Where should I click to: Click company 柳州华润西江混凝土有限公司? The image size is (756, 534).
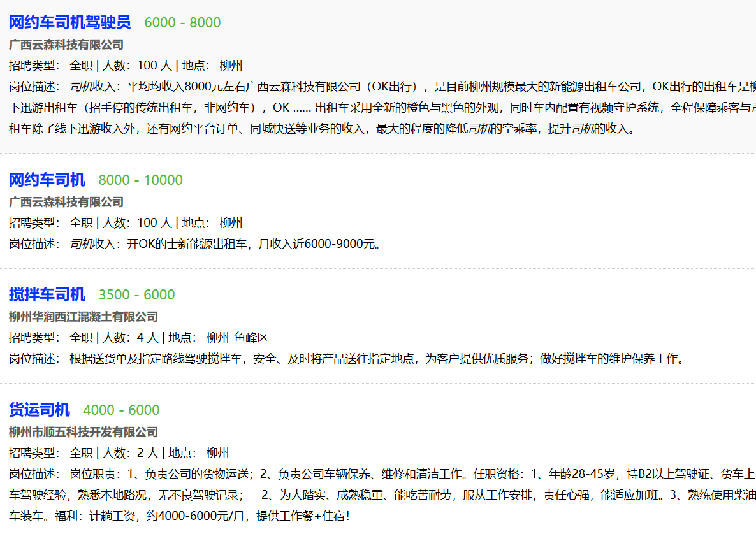(x=84, y=317)
